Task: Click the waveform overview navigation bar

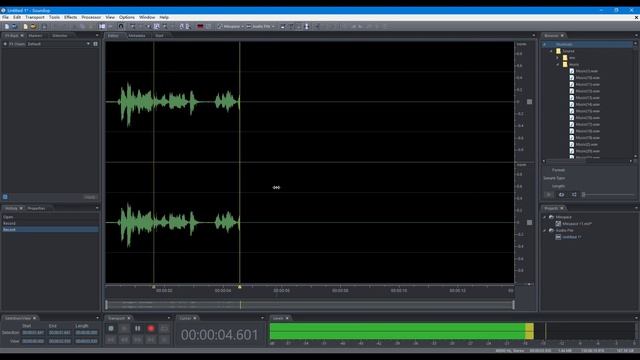Action: pyautogui.click(x=309, y=304)
